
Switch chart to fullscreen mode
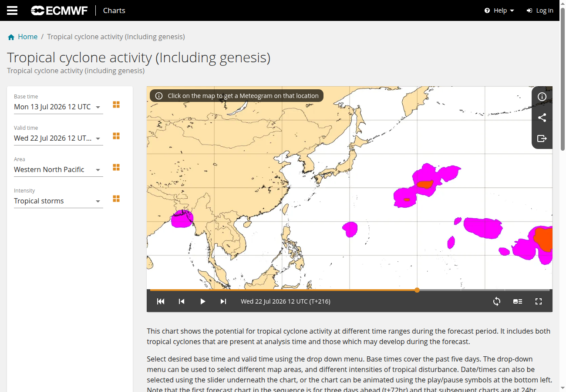tap(539, 301)
